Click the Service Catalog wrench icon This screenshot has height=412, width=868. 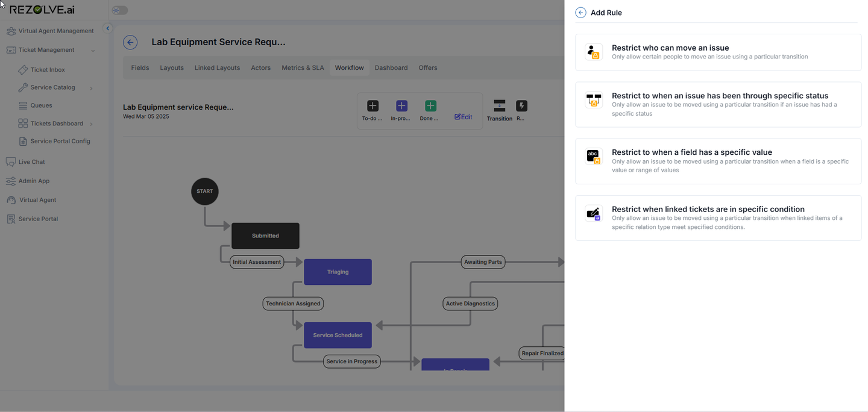pyautogui.click(x=23, y=87)
